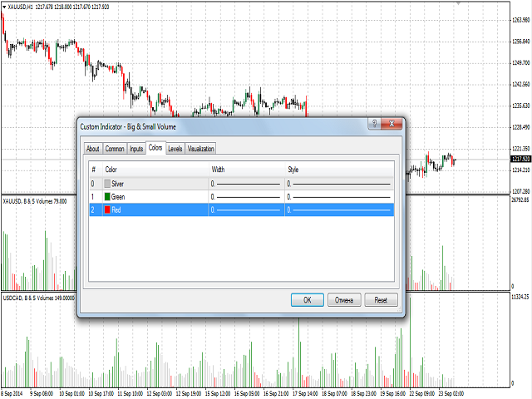This screenshot has height=399, width=532.
Task: Open the Visualization tab
Action: [201, 149]
